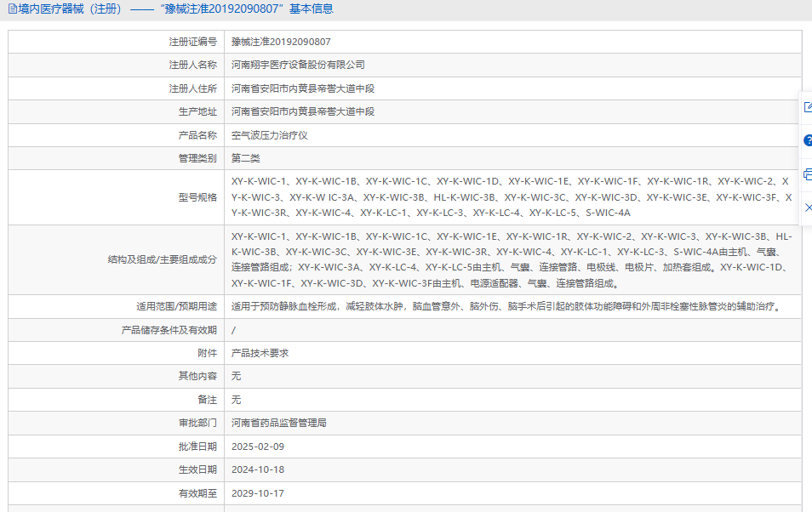Click the page title containing 豫械注准20192090807
Image resolution: width=812 pixels, height=512 pixels.
coord(176,9)
